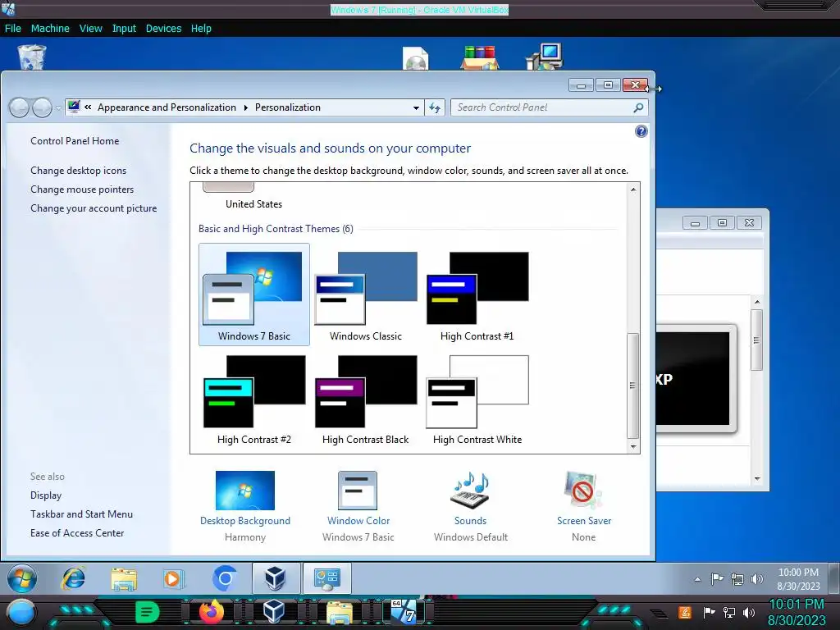Screen dimensions: 840x630
Task: Click the host Start orb button
Action: 21,613
